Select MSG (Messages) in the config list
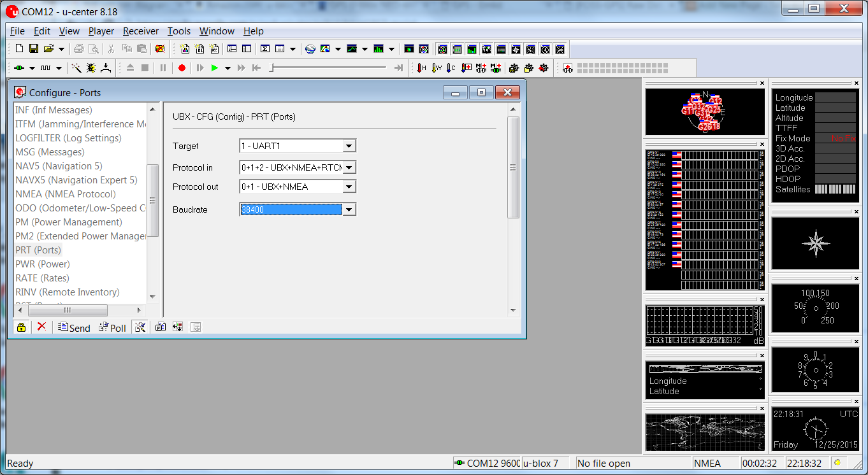Viewport: 868px width, 475px height. [50, 152]
